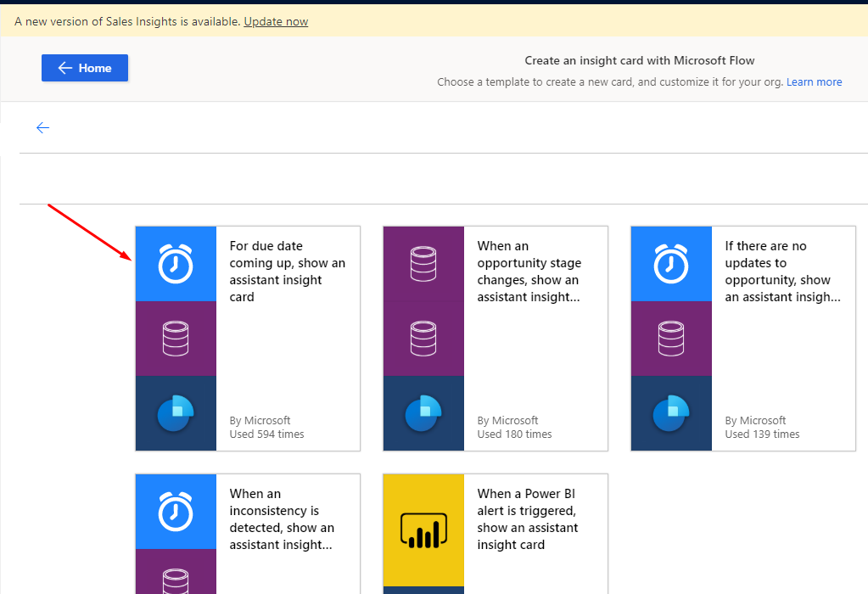
Task: Open the Update now link
Action: tap(275, 22)
